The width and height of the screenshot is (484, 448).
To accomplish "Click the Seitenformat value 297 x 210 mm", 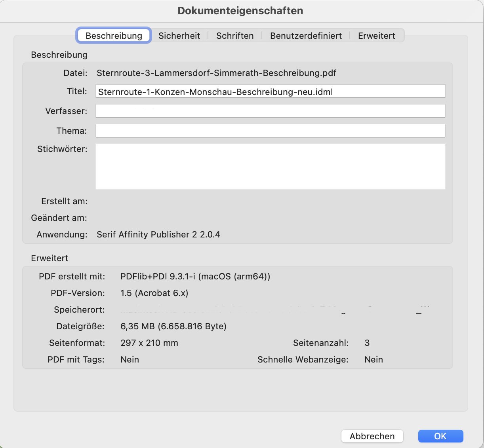I will 149,343.
